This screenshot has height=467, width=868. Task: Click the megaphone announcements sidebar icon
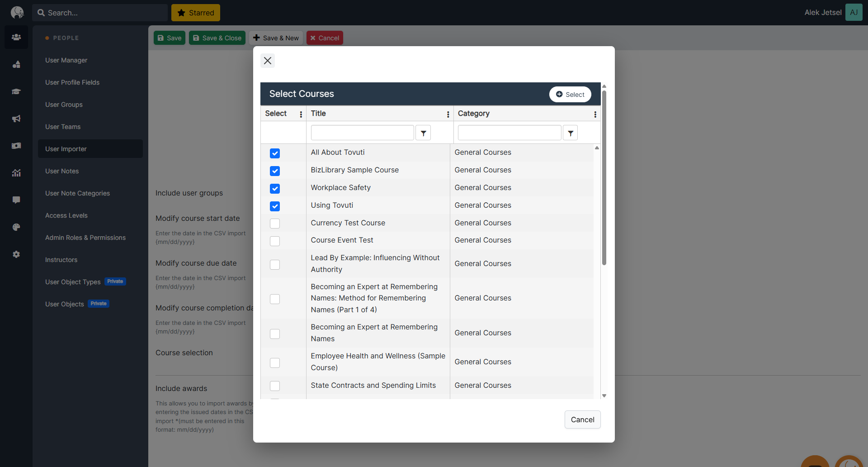tap(16, 119)
